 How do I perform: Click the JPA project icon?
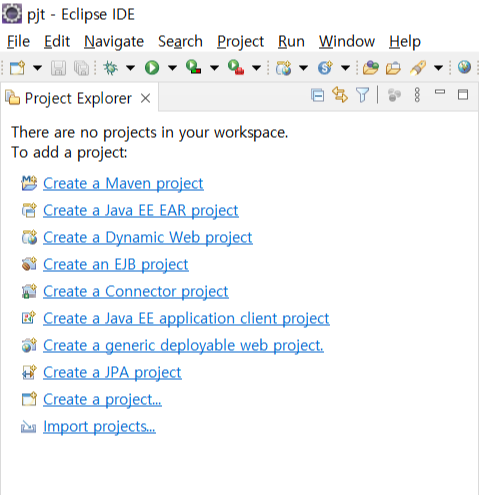tap(29, 372)
